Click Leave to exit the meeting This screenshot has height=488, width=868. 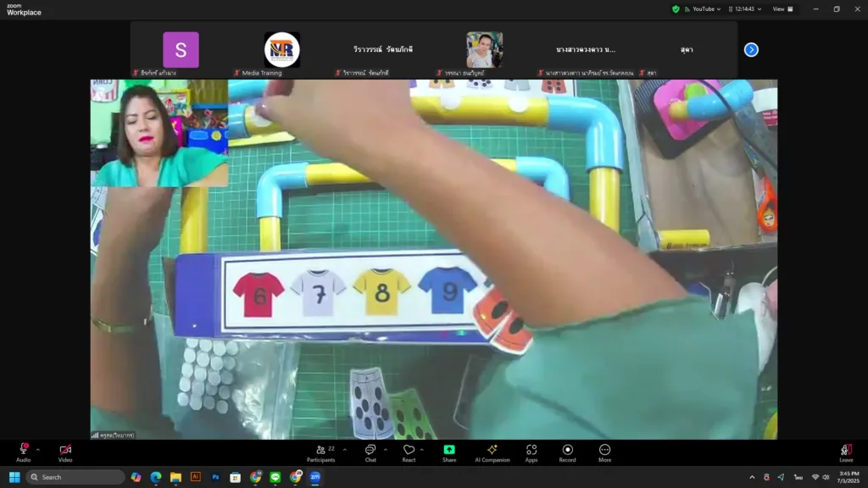[845, 452]
